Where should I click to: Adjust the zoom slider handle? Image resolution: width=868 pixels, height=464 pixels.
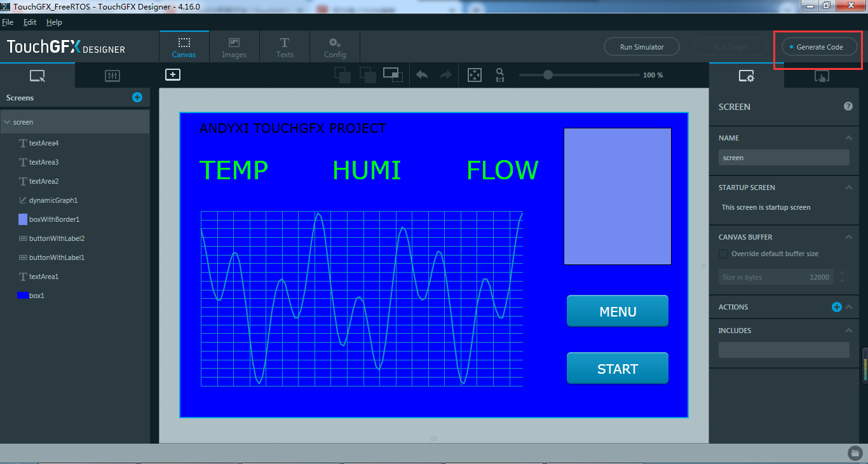(548, 75)
